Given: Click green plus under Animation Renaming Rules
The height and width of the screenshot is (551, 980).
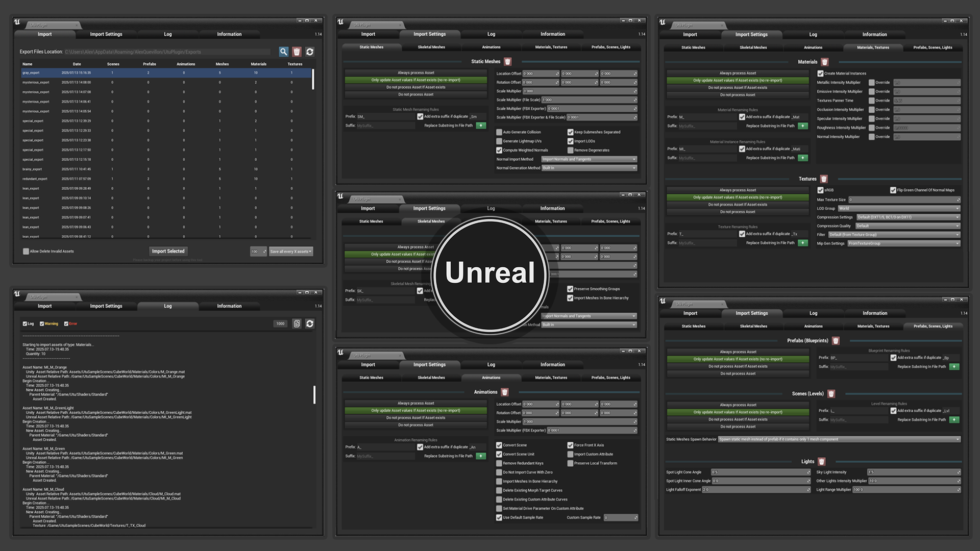Looking at the screenshot, I should point(481,456).
